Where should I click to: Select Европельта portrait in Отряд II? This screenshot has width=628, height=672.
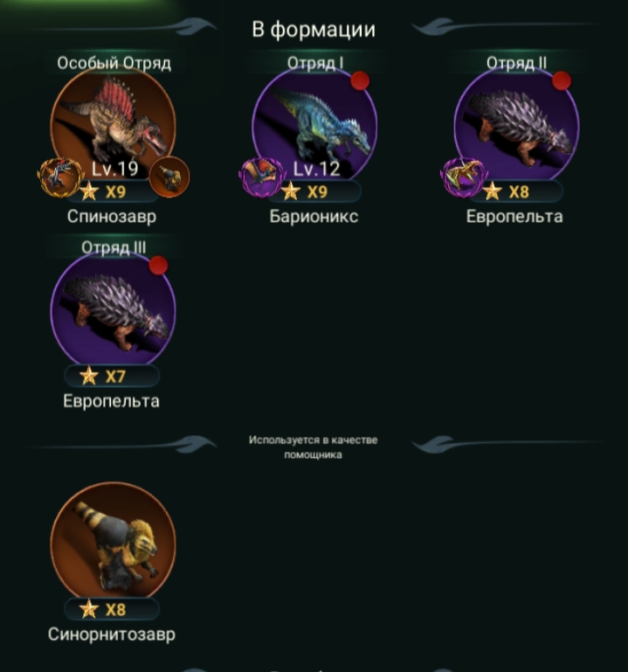(x=516, y=125)
